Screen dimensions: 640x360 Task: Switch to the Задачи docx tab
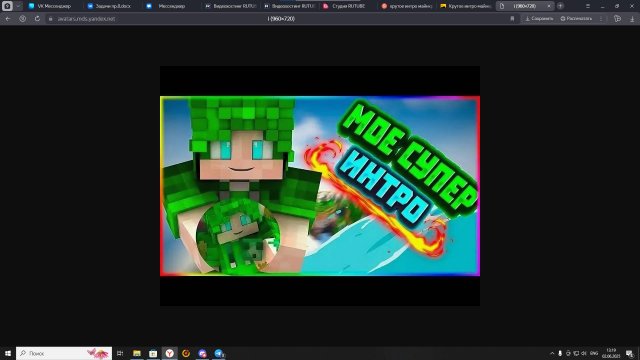tap(113, 6)
